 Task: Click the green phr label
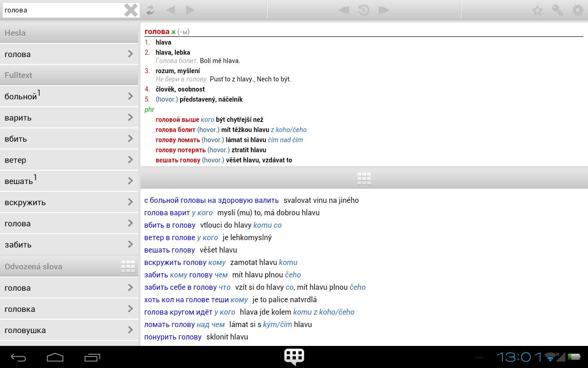[x=149, y=109]
